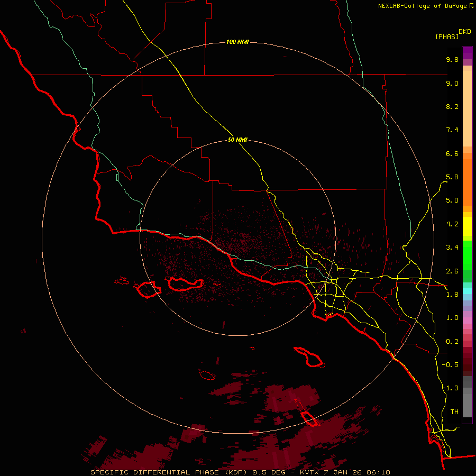Click the TH threshold label

(x=454, y=412)
